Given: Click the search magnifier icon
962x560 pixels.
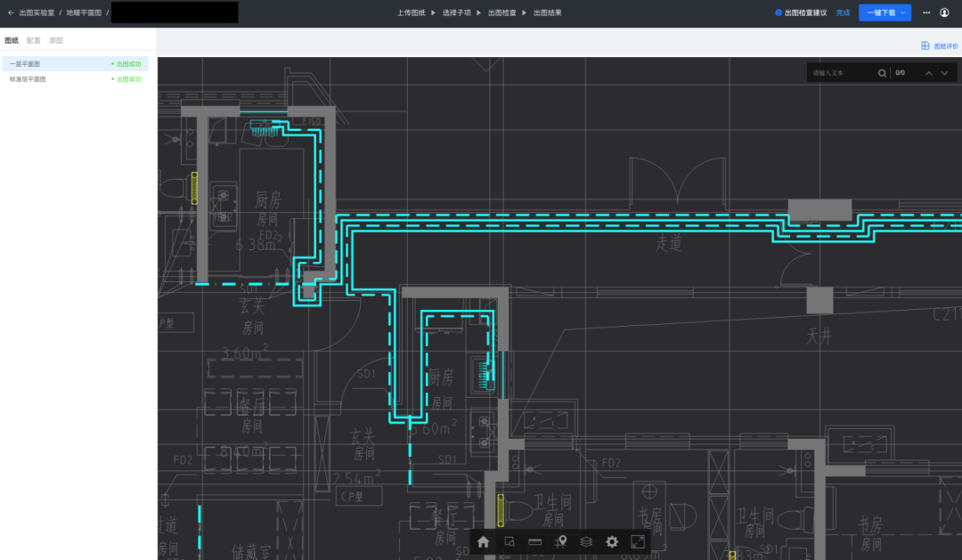Looking at the screenshot, I should click(882, 73).
